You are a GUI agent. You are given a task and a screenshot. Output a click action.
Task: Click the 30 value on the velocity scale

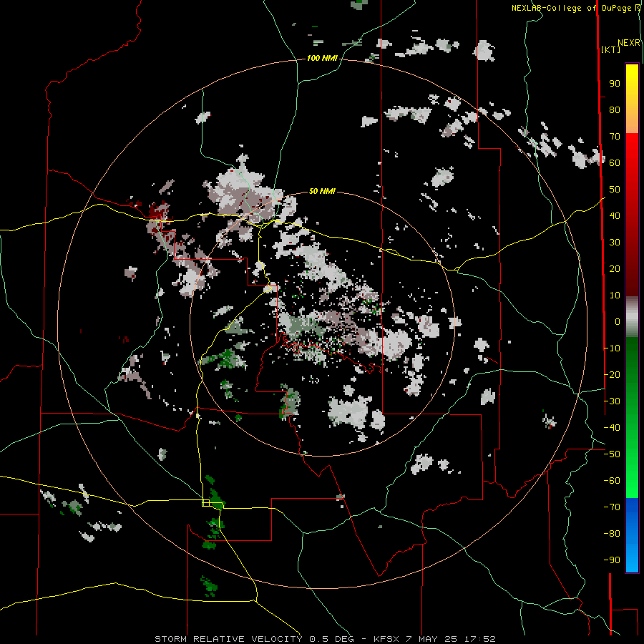pyautogui.click(x=615, y=243)
